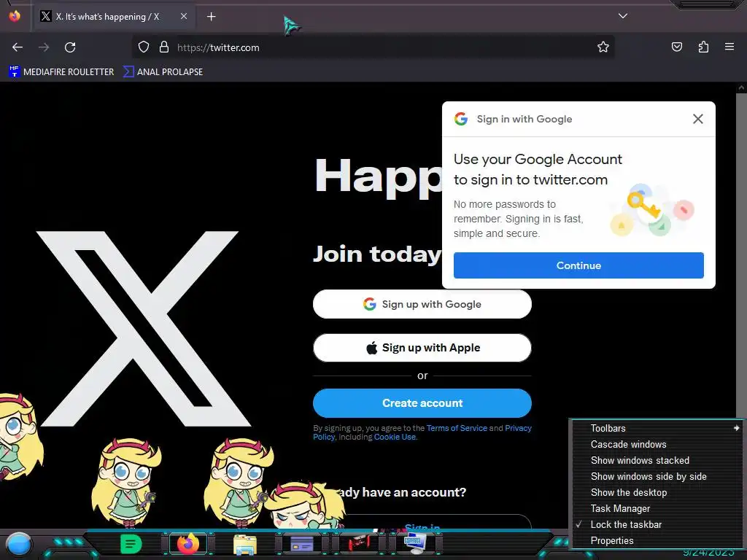Screen dimensions: 747x560
Task: Select the X. It's what's happening tab
Action: pyautogui.click(x=113, y=17)
